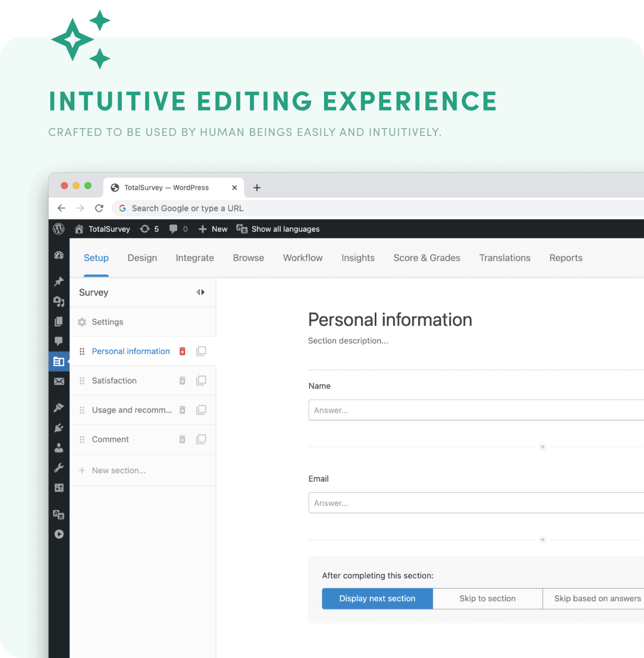
Task: Go back in the browser
Action: 61,208
